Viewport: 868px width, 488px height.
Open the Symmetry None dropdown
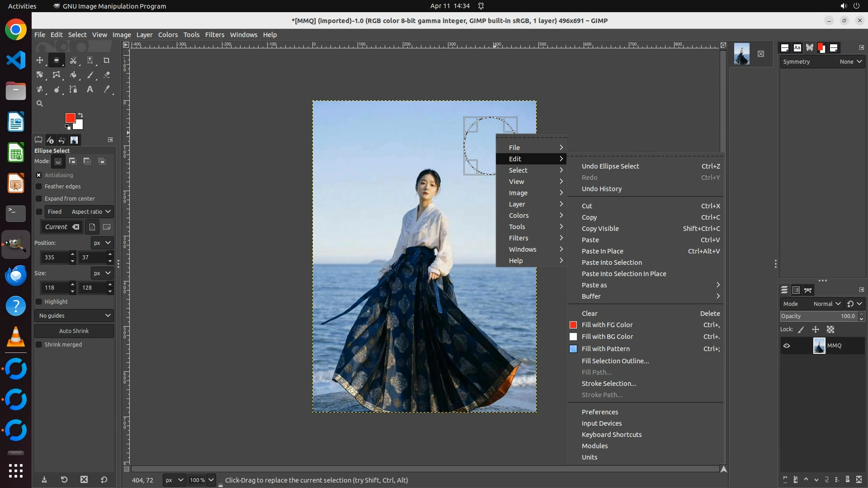[851, 62]
